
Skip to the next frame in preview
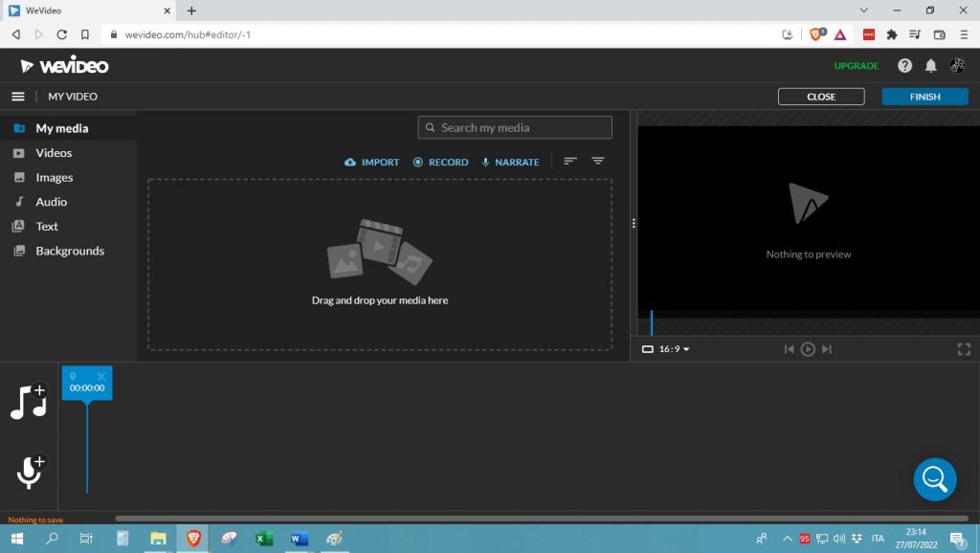click(x=827, y=349)
